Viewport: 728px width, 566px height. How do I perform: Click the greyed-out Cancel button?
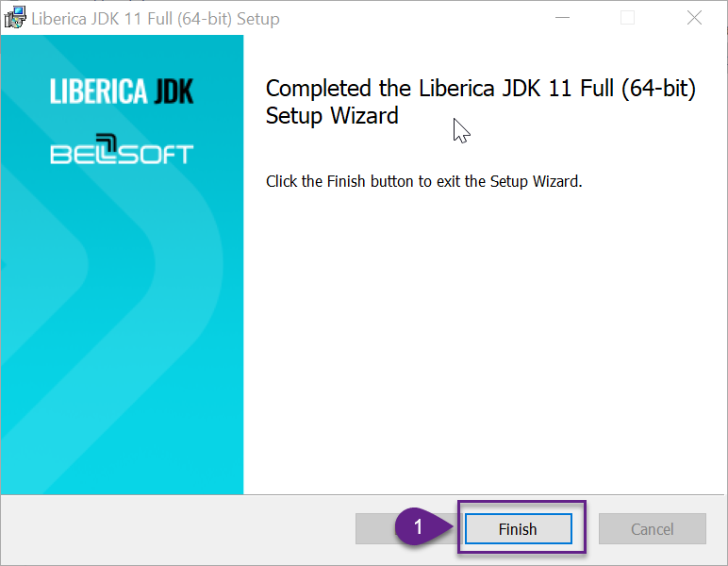click(652, 528)
